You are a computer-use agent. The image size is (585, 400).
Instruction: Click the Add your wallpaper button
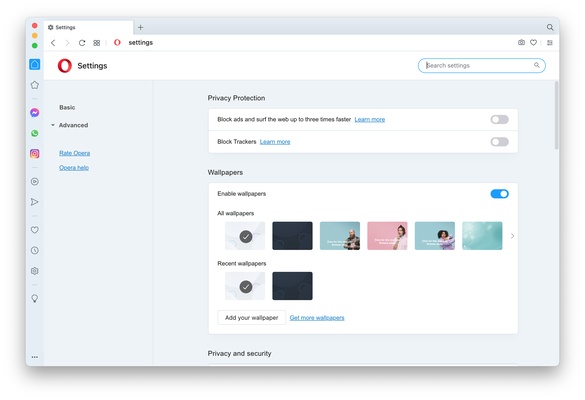251,318
